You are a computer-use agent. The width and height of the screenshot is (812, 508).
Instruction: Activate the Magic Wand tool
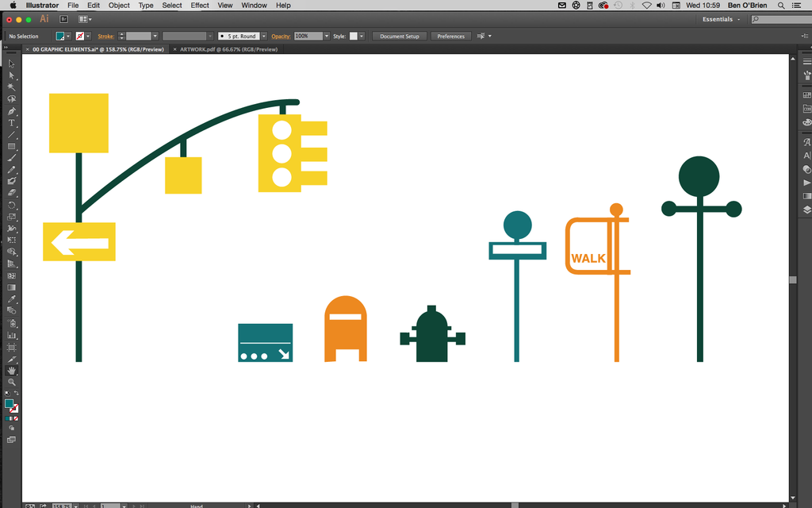[x=11, y=87]
